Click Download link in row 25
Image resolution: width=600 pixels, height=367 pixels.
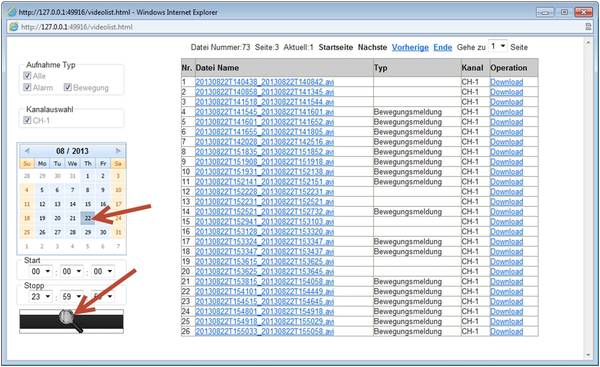tap(507, 321)
